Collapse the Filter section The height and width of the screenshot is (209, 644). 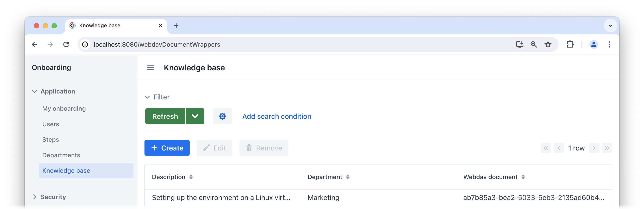(147, 97)
